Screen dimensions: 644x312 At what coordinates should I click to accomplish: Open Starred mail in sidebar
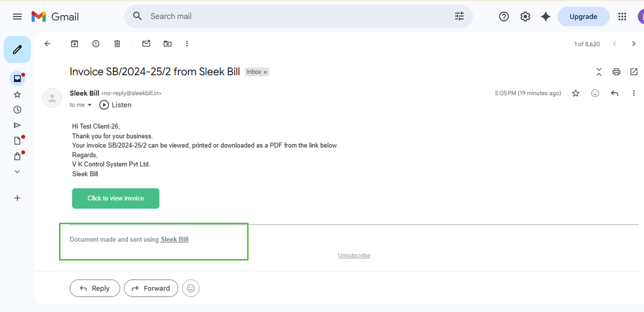(x=17, y=94)
